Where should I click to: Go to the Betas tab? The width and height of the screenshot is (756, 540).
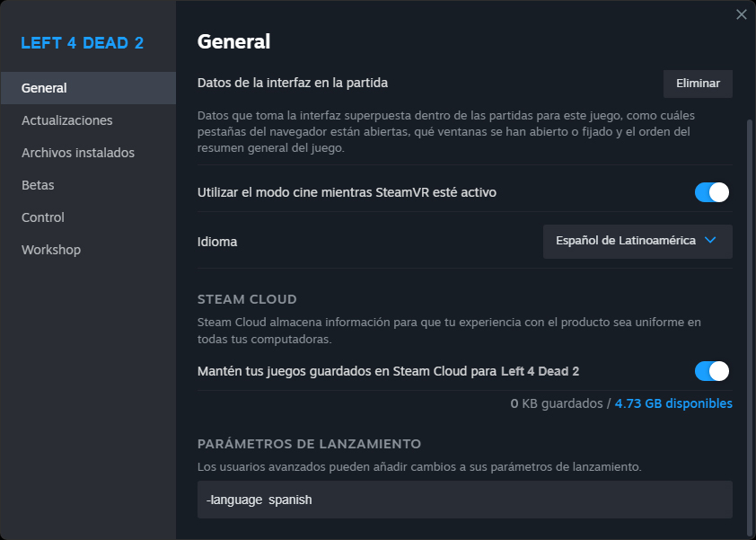[x=38, y=185]
